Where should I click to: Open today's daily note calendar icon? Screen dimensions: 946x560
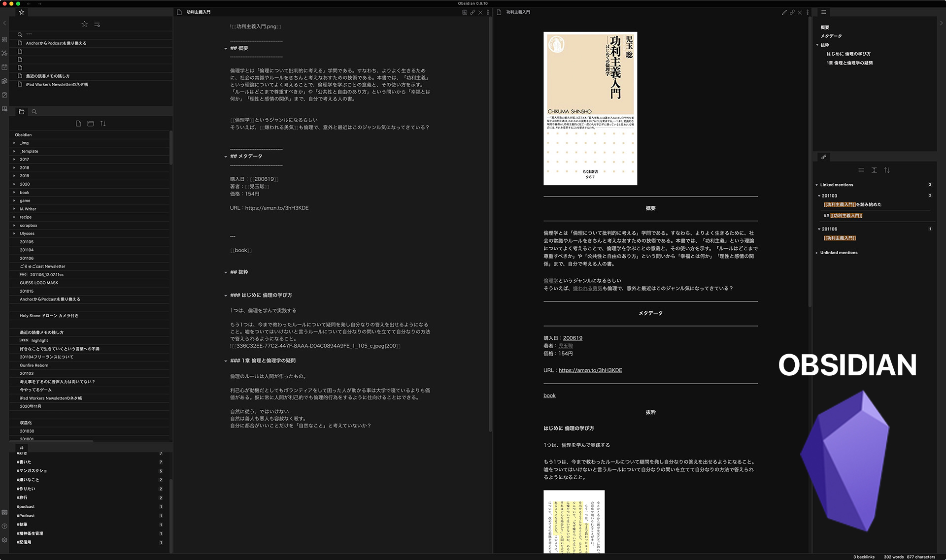tap(4, 67)
